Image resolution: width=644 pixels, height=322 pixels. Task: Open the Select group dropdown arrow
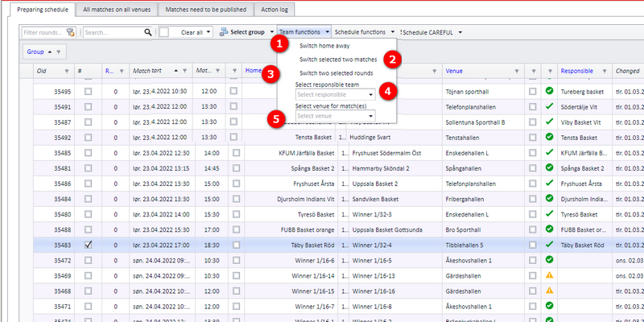272,32
